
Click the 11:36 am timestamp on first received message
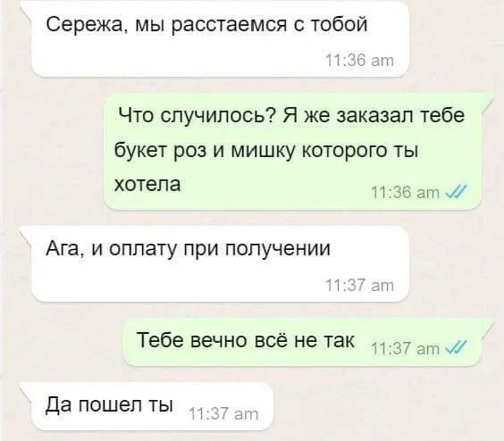coord(360,60)
